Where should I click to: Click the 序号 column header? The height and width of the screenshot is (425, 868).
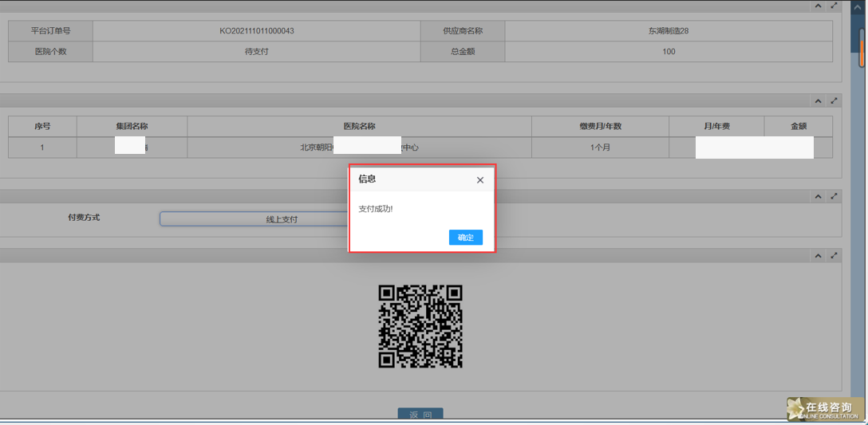pos(42,127)
